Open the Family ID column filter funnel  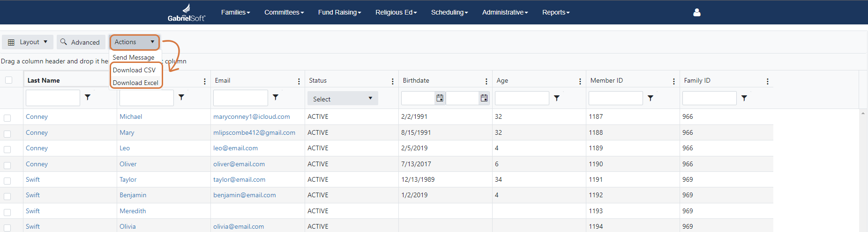point(744,98)
